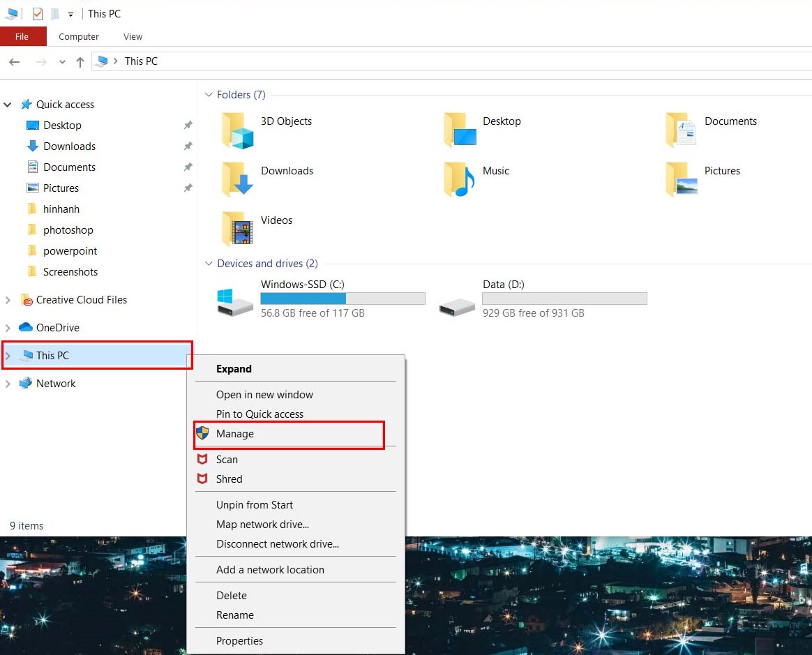Collapse the Folders (7) section

pos(209,94)
